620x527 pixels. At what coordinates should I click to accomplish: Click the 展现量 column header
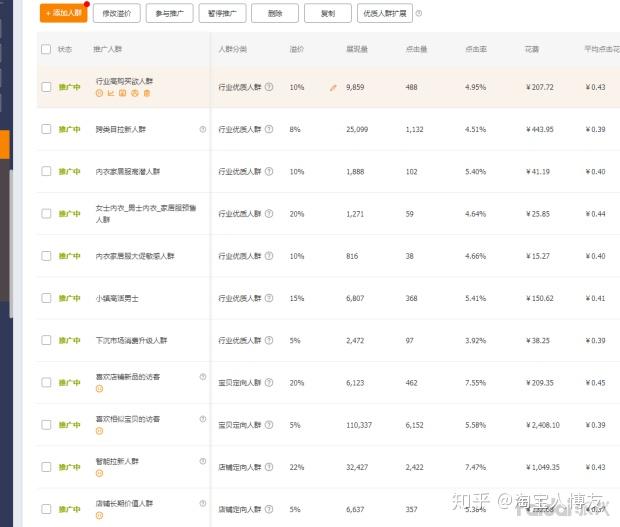tap(357, 49)
